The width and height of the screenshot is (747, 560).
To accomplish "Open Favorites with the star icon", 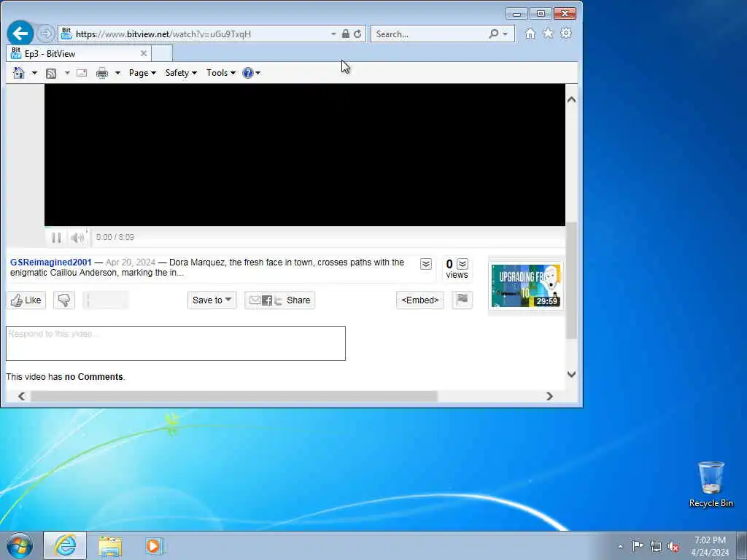I will pyautogui.click(x=548, y=34).
